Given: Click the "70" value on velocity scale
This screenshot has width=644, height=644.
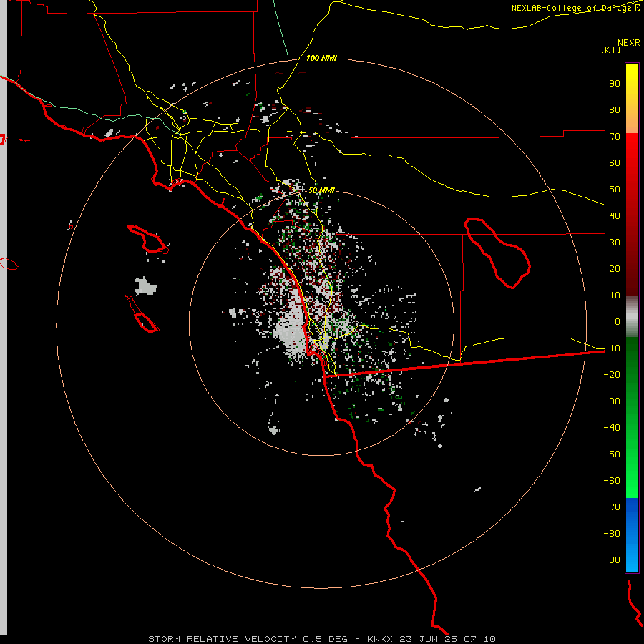Looking at the screenshot, I should (615, 137).
